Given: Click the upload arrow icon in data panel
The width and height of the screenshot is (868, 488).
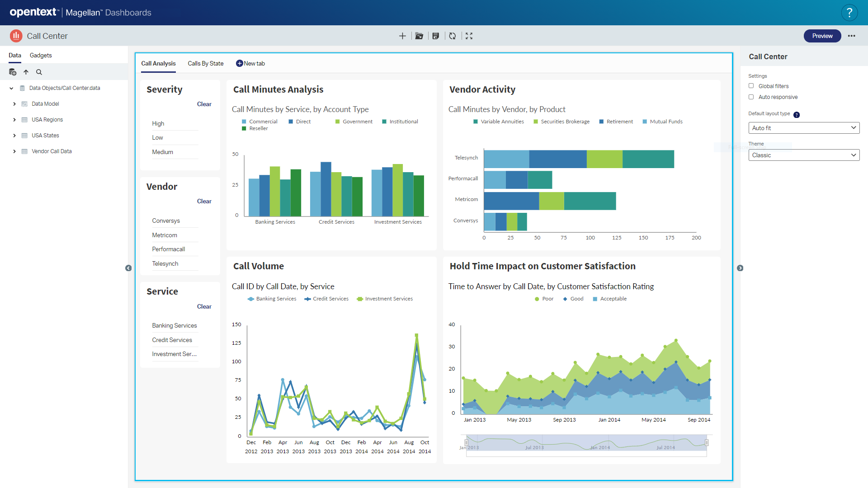Looking at the screenshot, I should pos(26,72).
